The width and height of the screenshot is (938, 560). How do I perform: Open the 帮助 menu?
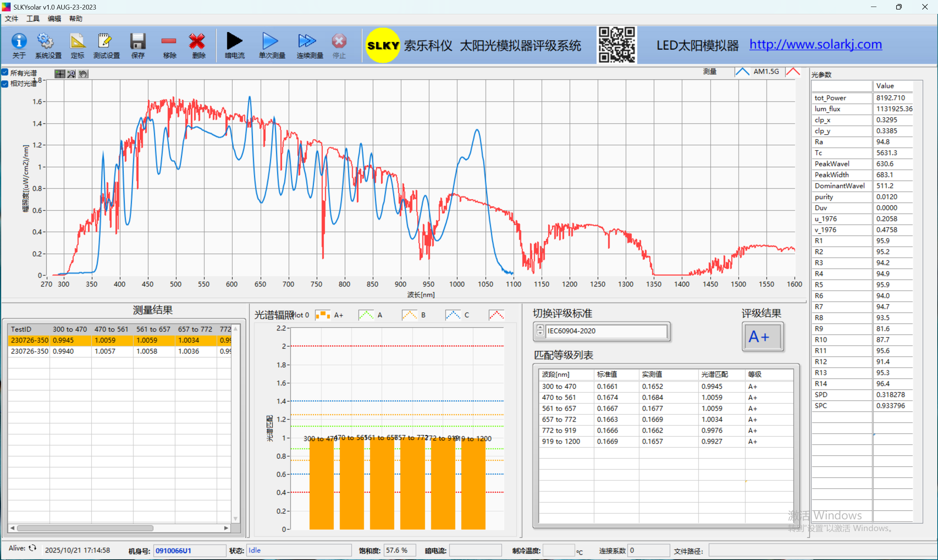tap(76, 19)
